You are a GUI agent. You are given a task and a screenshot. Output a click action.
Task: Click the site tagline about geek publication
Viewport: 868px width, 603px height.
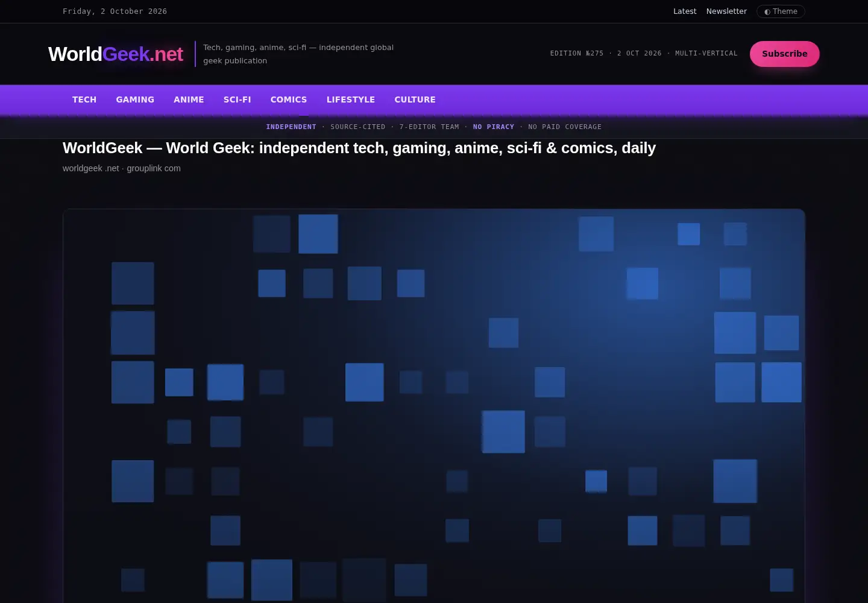pos(298,54)
